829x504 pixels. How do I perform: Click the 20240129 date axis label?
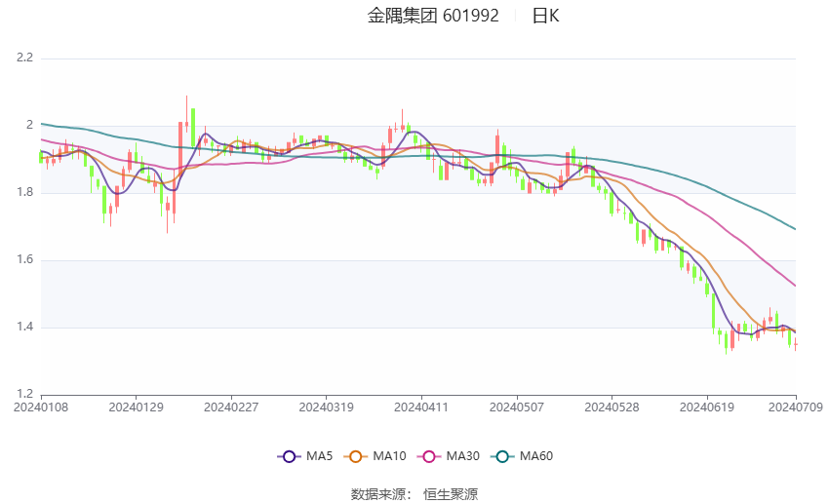[x=136, y=407]
